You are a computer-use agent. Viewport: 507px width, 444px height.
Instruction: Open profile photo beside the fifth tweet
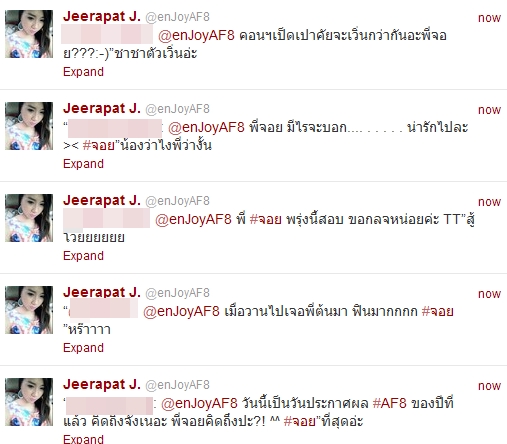point(29,402)
